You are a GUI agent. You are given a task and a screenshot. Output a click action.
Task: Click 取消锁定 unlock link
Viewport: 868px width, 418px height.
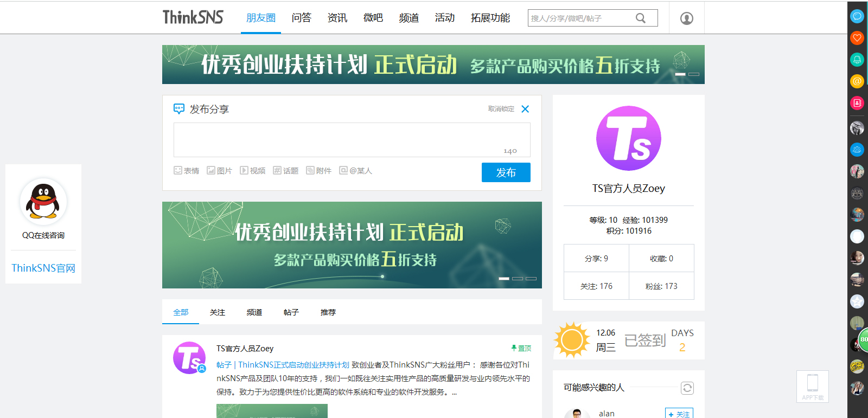click(x=501, y=109)
